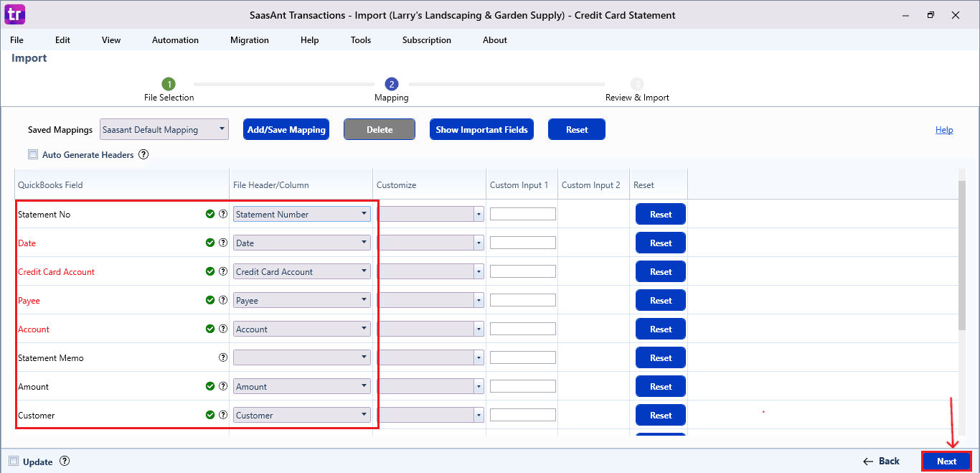Click the SaasAnt app logo icon
Image resolution: width=980 pixels, height=473 pixels.
tap(14, 14)
